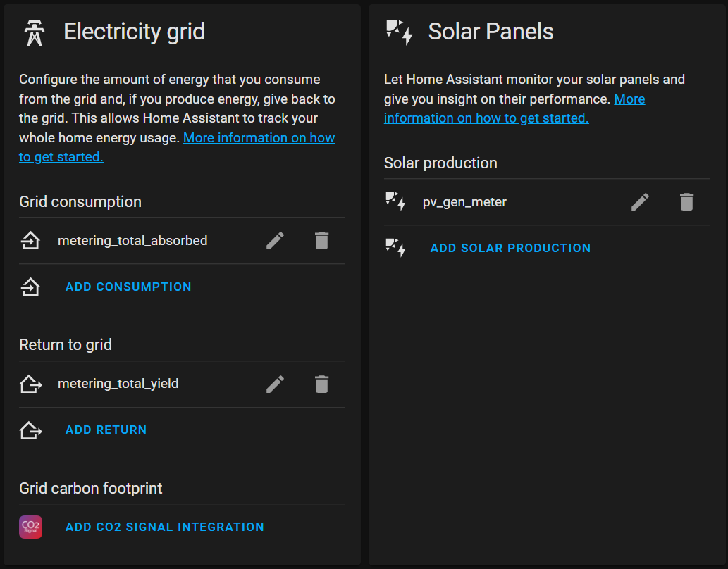The width and height of the screenshot is (728, 569).
Task: Delete the metering_total_absorbed consumption entry
Action: 322,240
